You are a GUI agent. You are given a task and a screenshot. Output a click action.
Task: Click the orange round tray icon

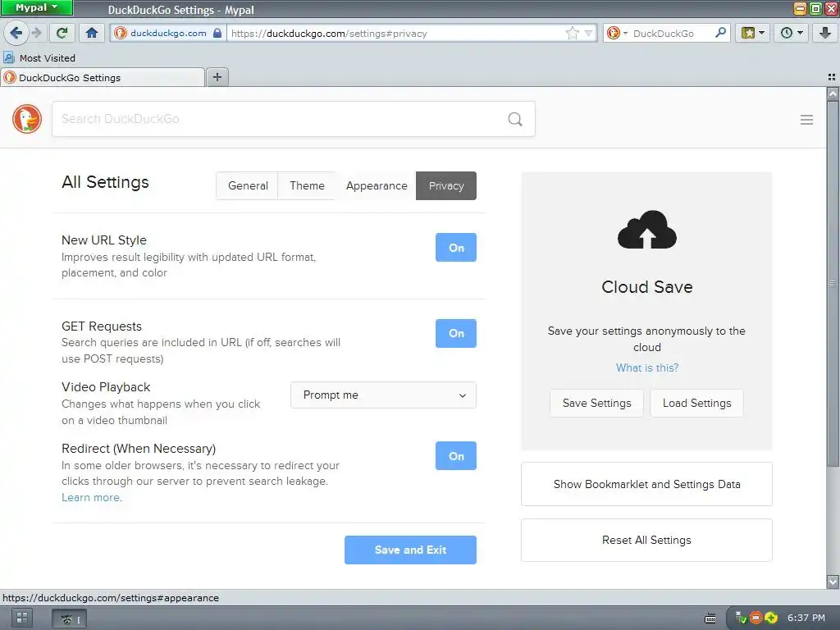(x=756, y=618)
